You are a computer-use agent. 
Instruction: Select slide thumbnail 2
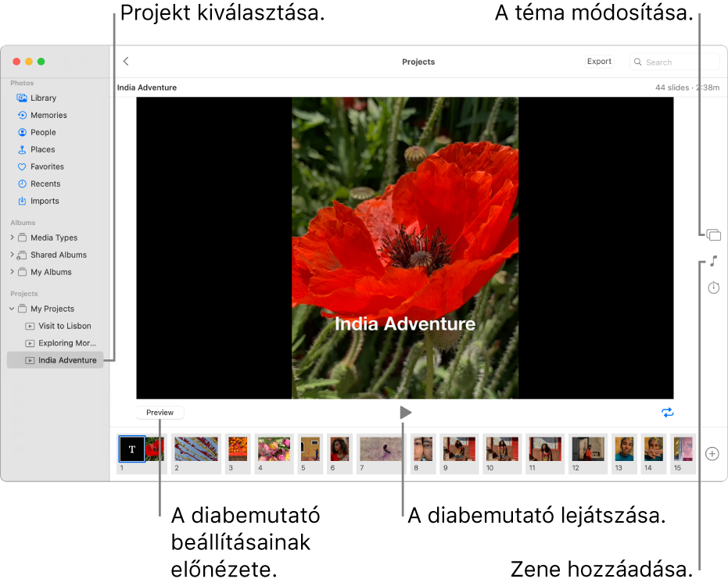click(196, 448)
